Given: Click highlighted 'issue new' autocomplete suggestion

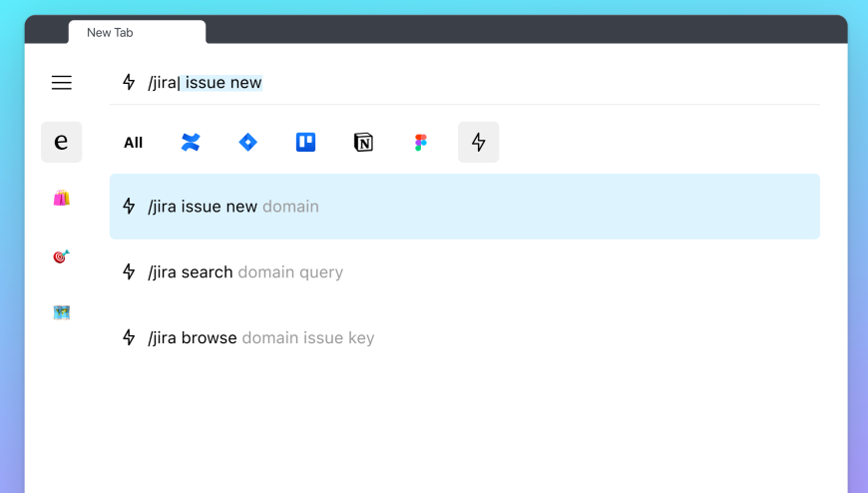Looking at the screenshot, I should pos(222,83).
